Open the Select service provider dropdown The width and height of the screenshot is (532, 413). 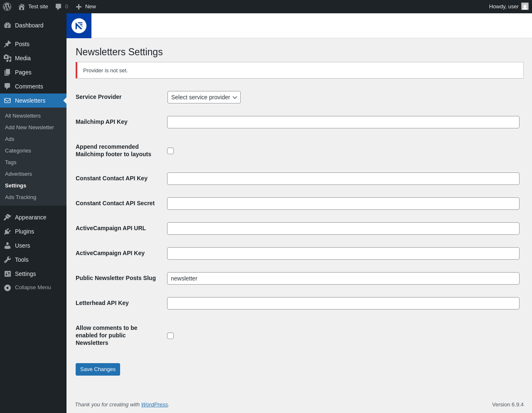[204, 97]
